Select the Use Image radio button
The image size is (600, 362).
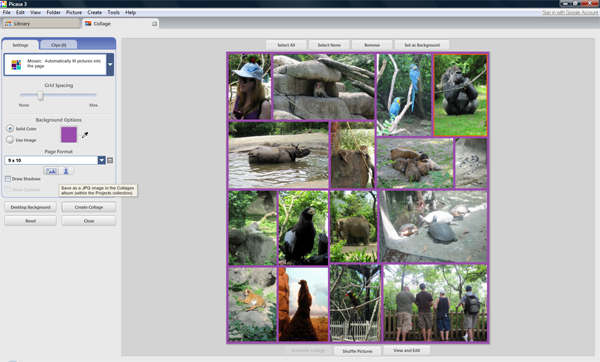pyautogui.click(x=10, y=140)
